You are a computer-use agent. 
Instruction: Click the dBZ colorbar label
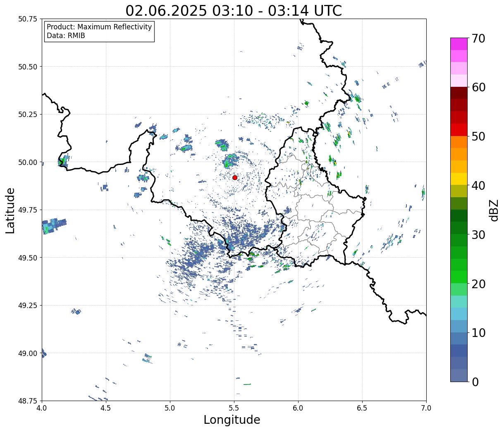tap(494, 210)
